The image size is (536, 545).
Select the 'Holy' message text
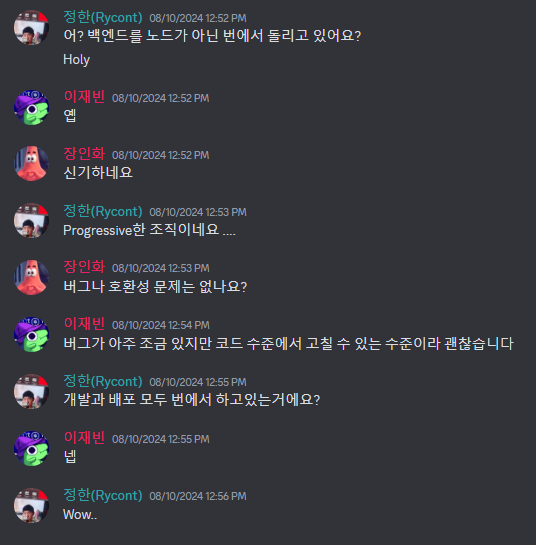tap(76, 60)
